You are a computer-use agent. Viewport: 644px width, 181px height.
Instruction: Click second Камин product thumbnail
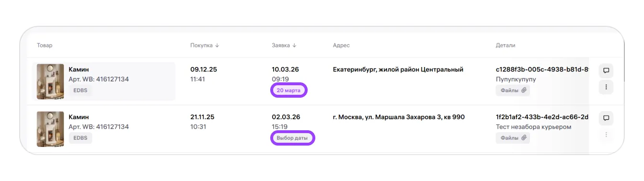click(50, 129)
